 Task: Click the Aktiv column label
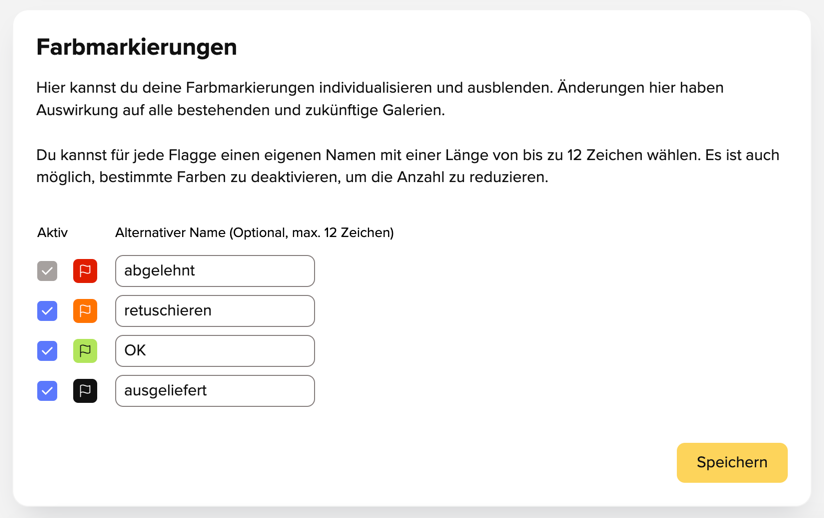click(x=53, y=233)
